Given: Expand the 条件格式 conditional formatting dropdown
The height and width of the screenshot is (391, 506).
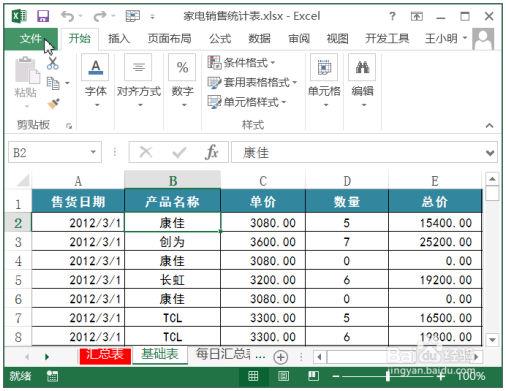Looking at the screenshot, I should (273, 62).
